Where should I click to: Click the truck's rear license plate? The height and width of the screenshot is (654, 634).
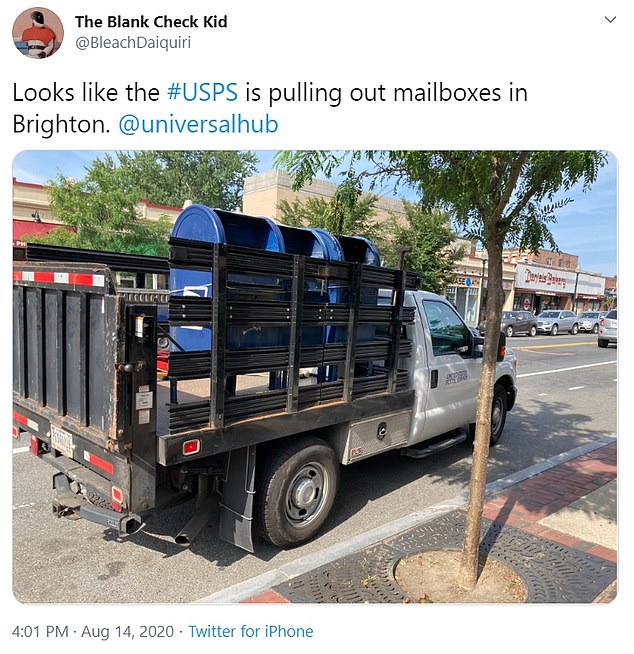point(62,440)
